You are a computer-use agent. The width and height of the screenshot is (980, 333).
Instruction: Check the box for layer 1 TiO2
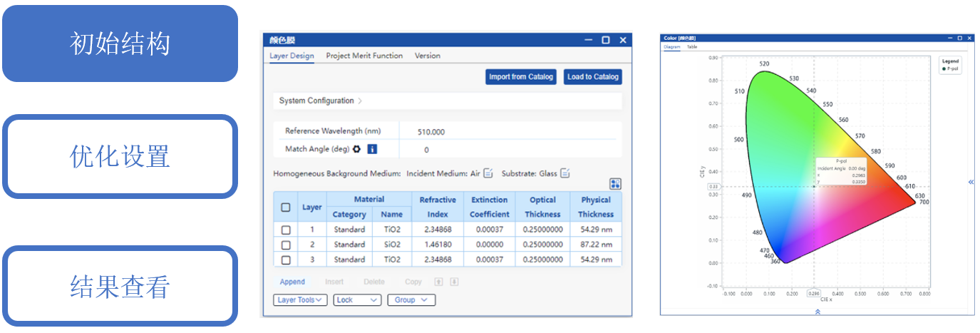(286, 230)
